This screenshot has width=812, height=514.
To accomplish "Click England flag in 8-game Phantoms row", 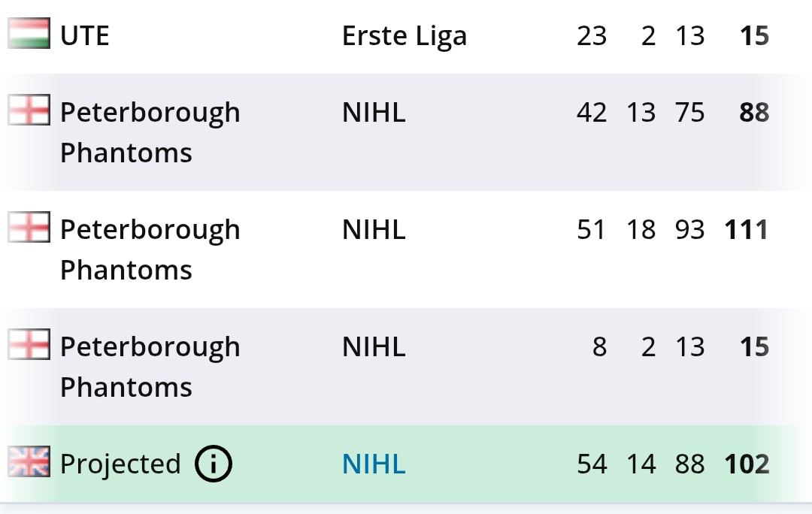I will 29,344.
